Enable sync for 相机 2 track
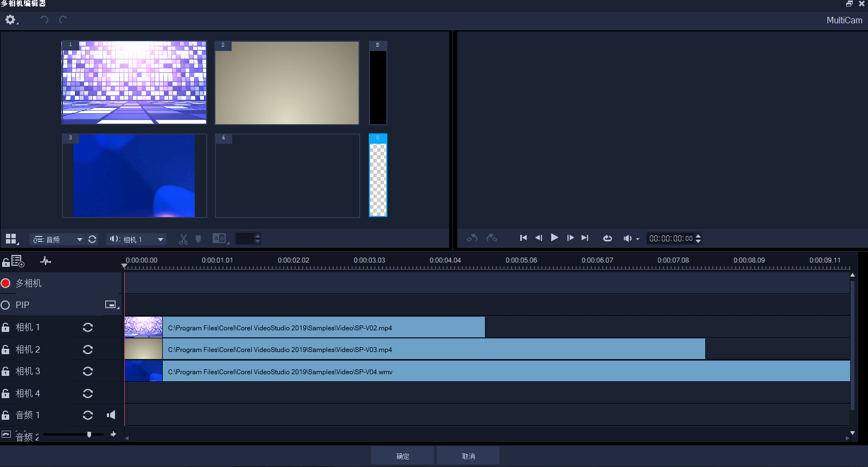868x467 pixels. [x=88, y=350]
